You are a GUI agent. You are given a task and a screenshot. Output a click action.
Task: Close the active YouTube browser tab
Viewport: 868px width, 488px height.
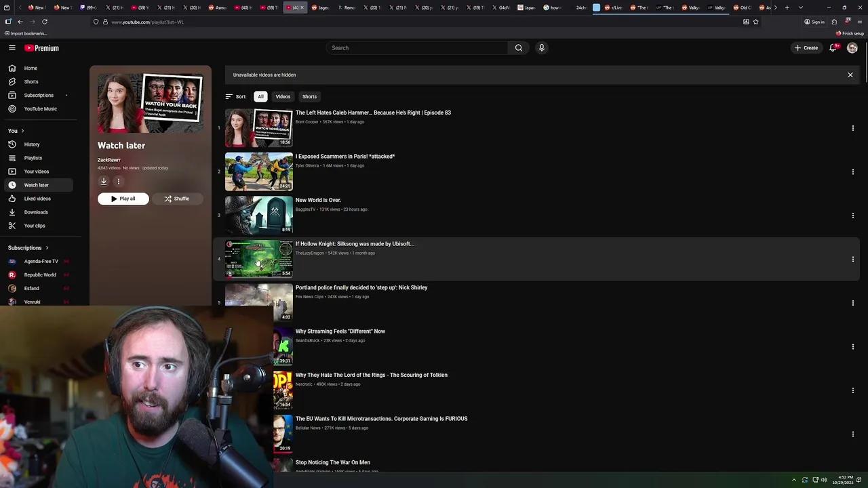(x=302, y=7)
